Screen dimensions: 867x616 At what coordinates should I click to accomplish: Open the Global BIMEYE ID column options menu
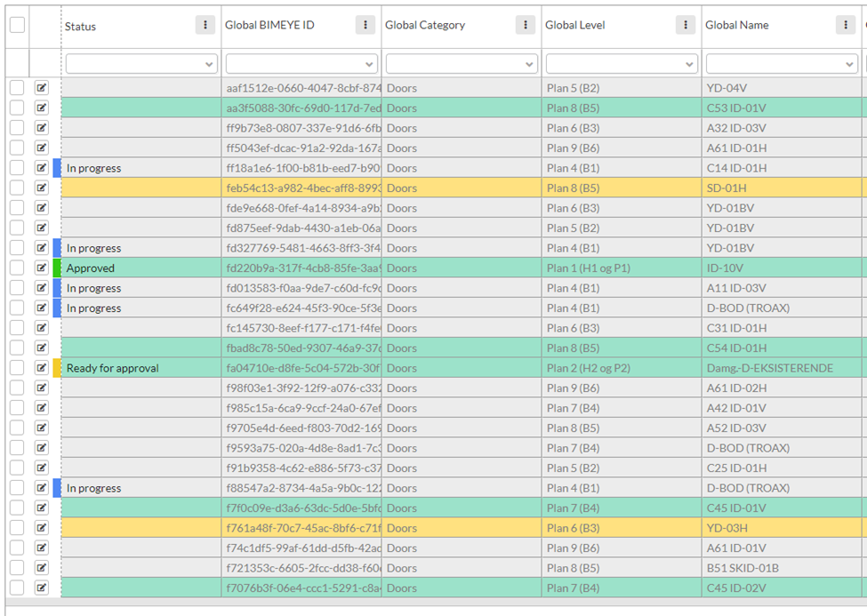365,25
